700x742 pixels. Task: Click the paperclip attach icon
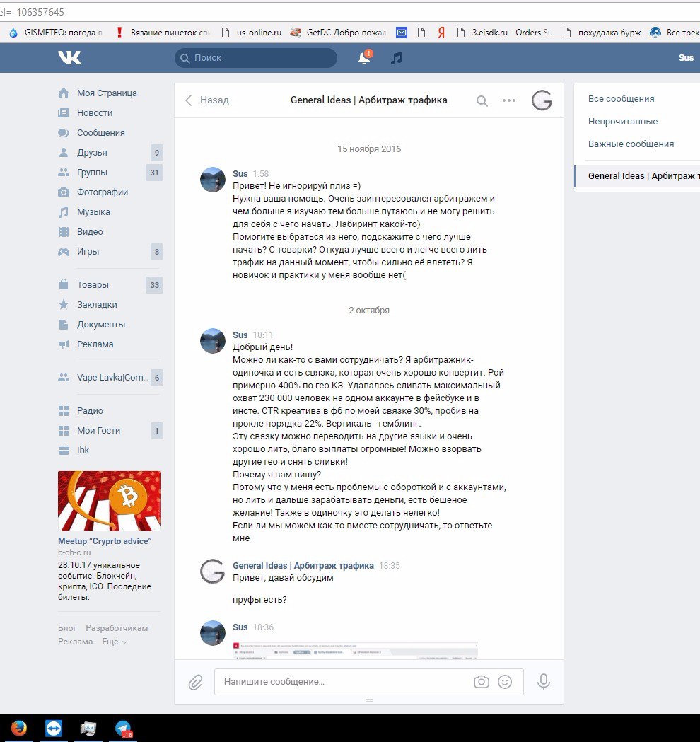pyautogui.click(x=195, y=682)
